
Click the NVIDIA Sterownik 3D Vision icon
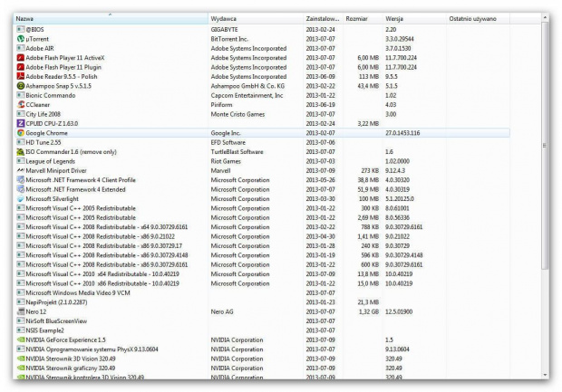[21, 359]
